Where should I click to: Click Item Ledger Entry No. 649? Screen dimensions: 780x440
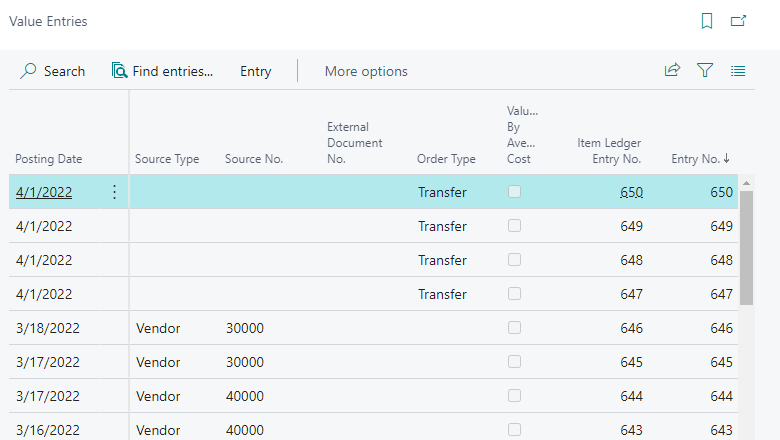coord(631,226)
